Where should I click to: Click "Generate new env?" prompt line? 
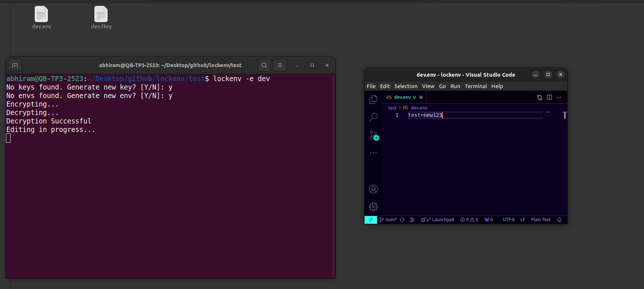point(90,96)
